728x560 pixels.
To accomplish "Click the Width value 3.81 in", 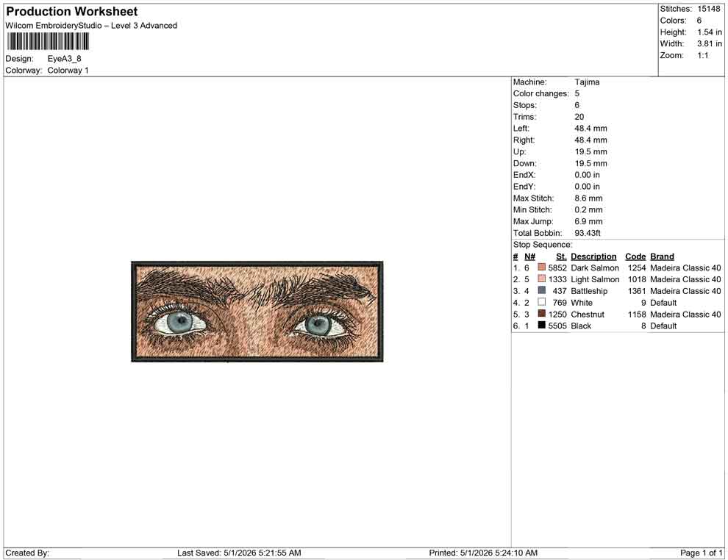I will [x=710, y=43].
